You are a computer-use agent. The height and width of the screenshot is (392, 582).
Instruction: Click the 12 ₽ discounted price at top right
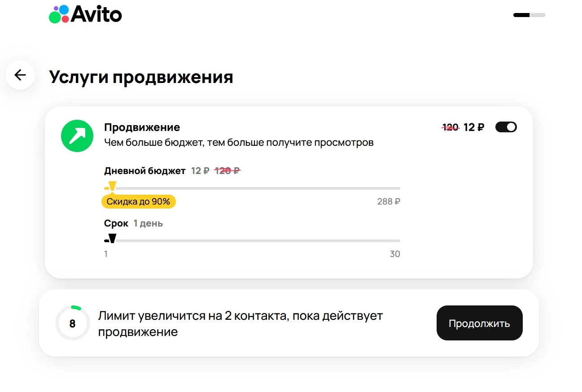point(474,127)
